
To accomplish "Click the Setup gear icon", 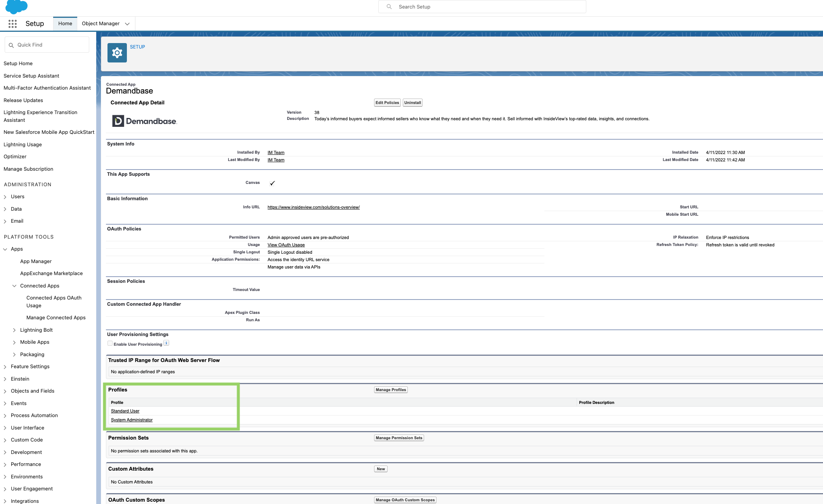I will pos(117,53).
